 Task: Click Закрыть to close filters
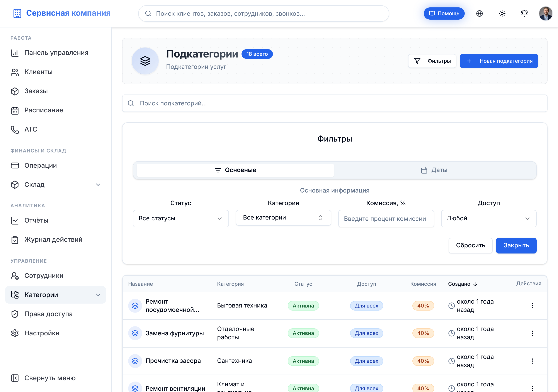(516, 245)
